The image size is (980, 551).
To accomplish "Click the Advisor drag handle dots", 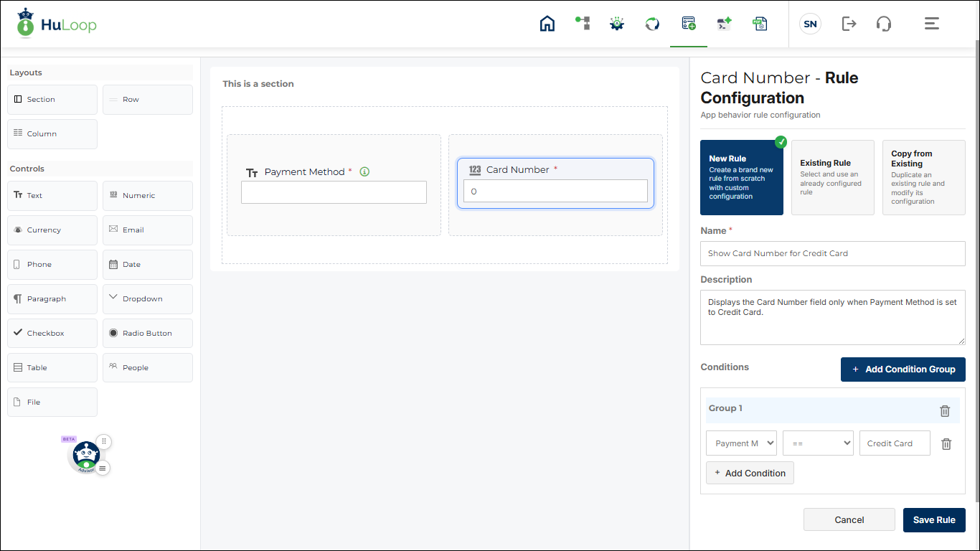I will pos(104,441).
